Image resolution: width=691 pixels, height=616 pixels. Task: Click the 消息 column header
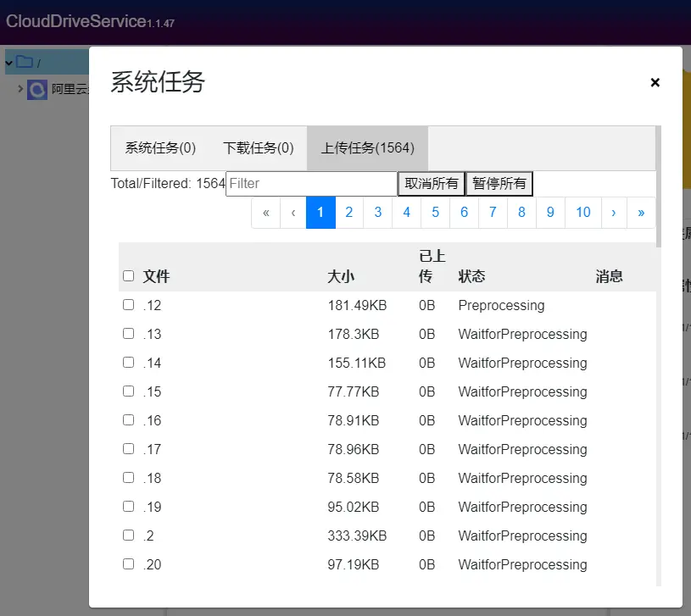(x=609, y=276)
